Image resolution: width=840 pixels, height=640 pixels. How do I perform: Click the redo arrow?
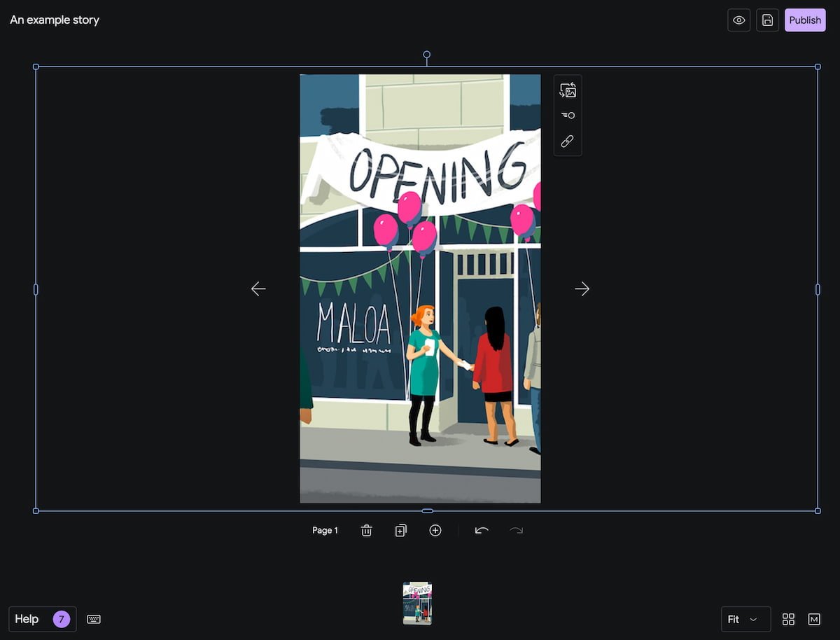(516, 531)
